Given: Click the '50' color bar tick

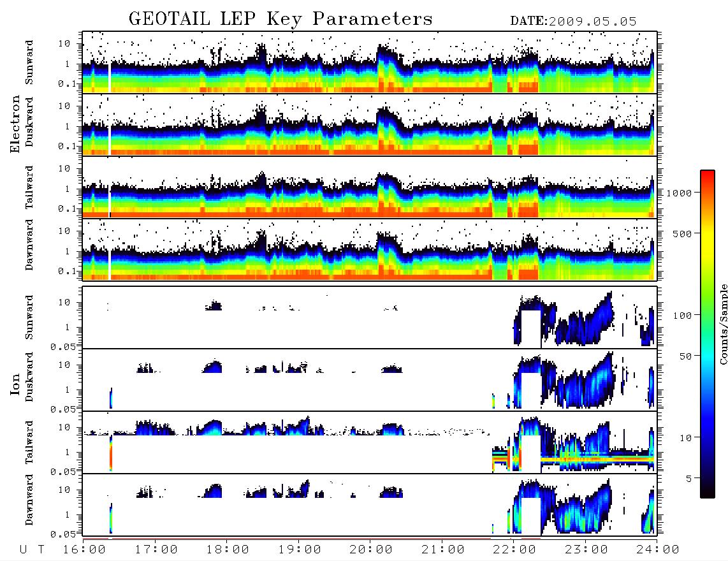Looking at the screenshot, I should point(685,356).
